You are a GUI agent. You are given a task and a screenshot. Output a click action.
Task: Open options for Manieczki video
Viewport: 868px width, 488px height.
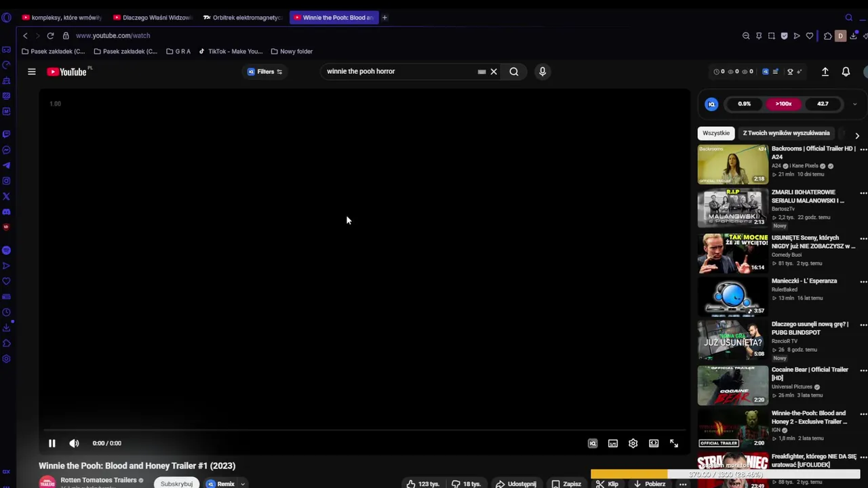coord(863,281)
